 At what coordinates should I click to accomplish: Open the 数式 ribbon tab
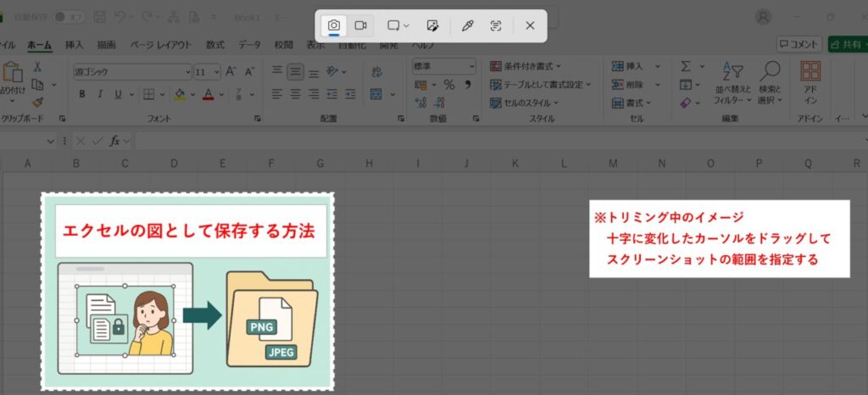[x=214, y=45]
